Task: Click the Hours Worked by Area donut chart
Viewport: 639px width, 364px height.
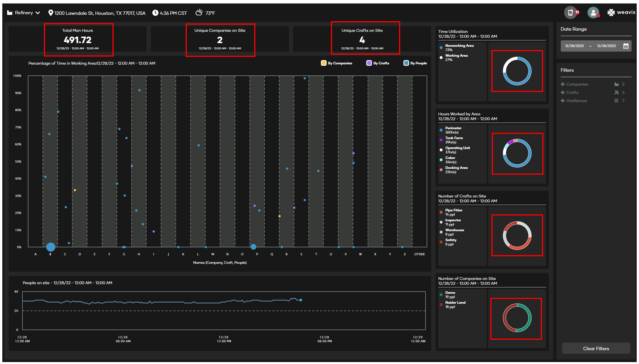Action: (517, 153)
